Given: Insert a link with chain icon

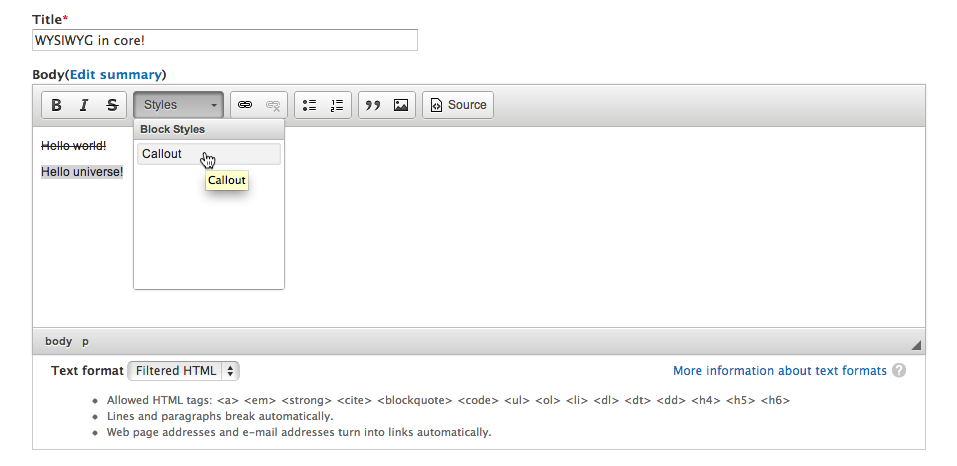Looking at the screenshot, I should [245, 105].
